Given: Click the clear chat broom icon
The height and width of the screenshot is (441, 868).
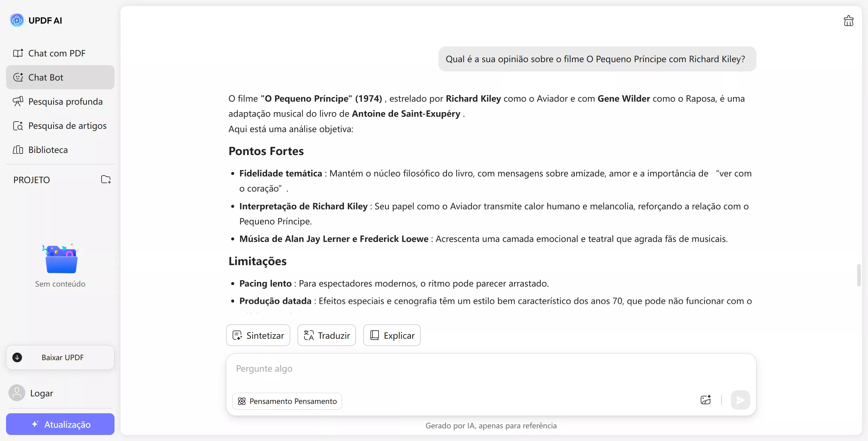Looking at the screenshot, I should [x=848, y=21].
